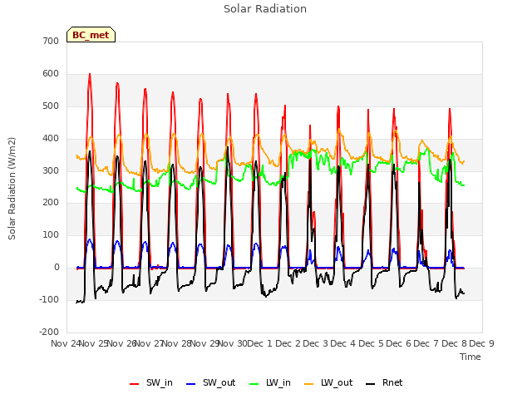The width and height of the screenshot is (532, 399).
Task: Click the Dec 2 x-axis tick label
Action: point(288,343)
